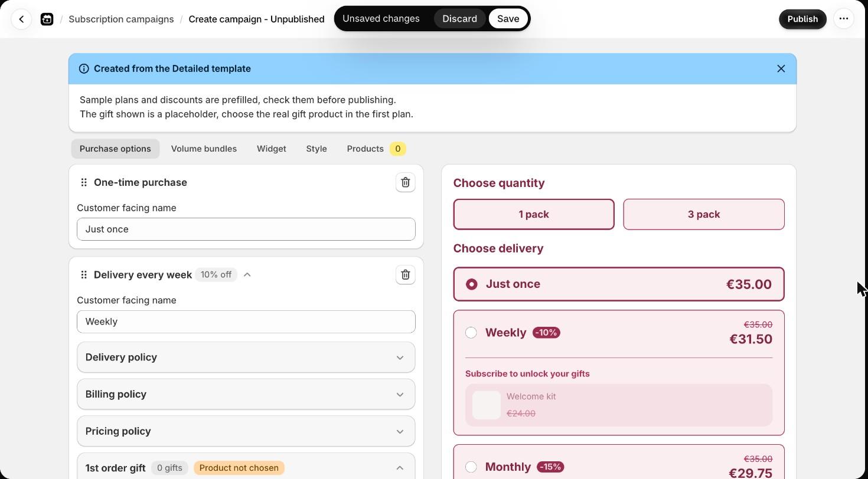Click the Unsaved changes label
Viewport: 868px width, 479px height.
pyautogui.click(x=381, y=19)
